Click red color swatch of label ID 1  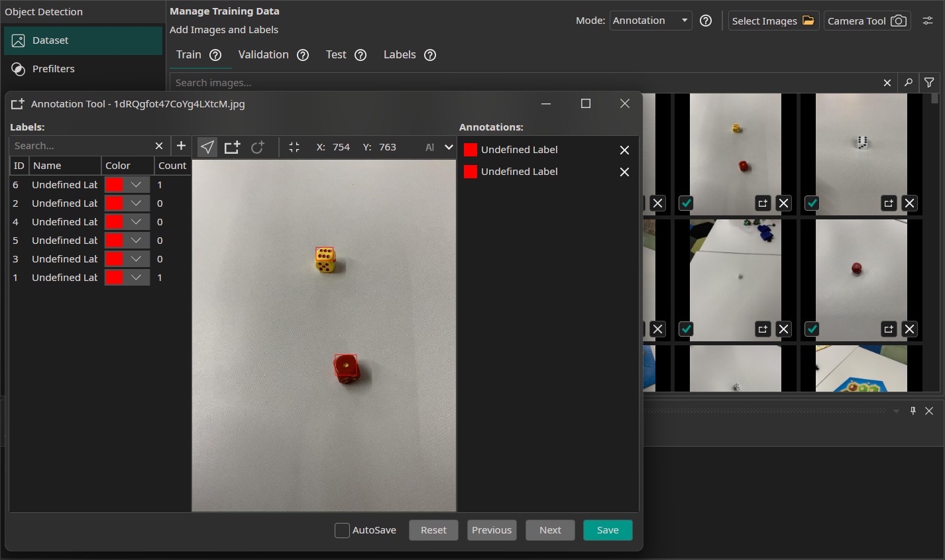tap(114, 278)
